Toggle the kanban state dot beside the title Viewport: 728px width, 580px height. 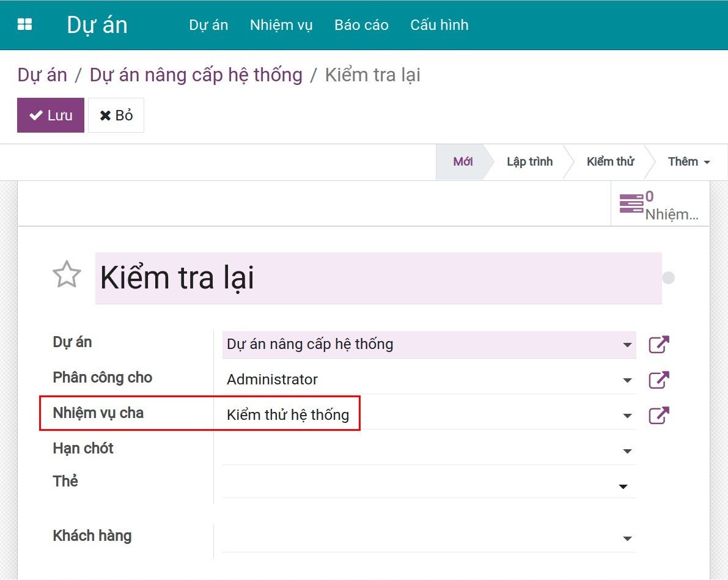coord(669,277)
